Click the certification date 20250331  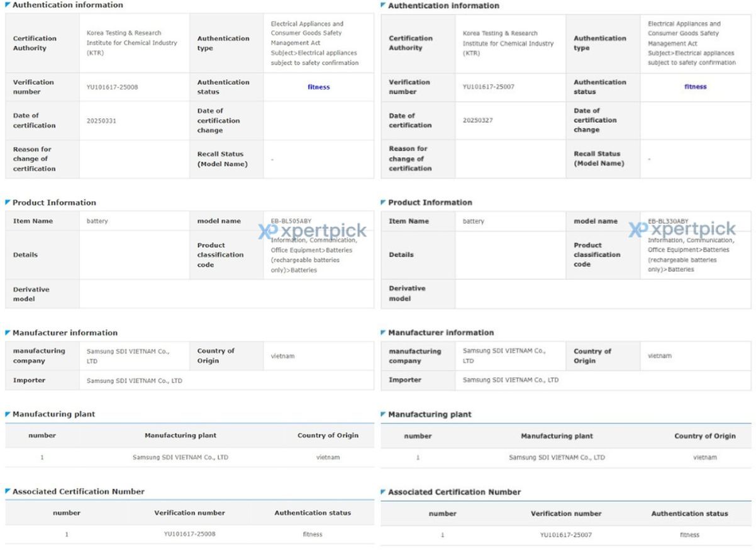click(101, 121)
